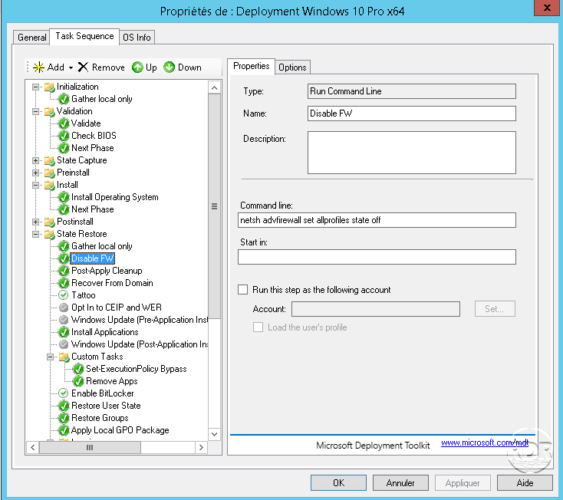Viewport: 563px width, 500px height.
Task: Click the Remove X icon
Action: [x=83, y=67]
